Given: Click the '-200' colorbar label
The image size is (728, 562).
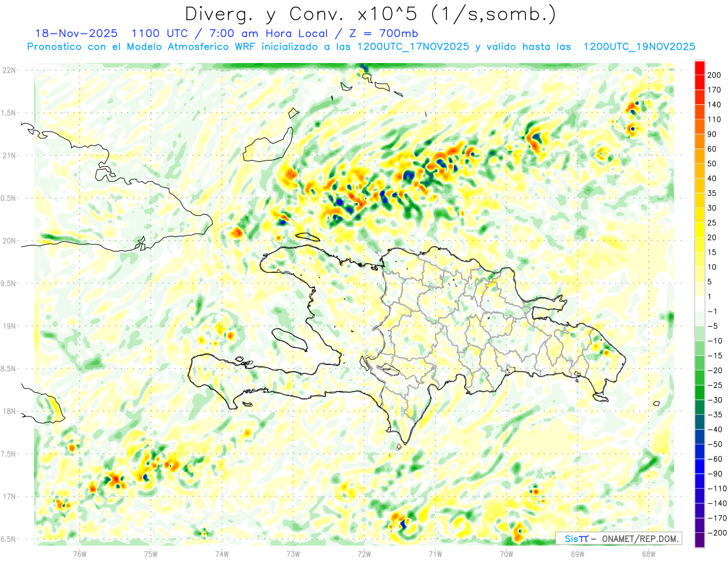Looking at the screenshot, I should pyautogui.click(x=716, y=533).
